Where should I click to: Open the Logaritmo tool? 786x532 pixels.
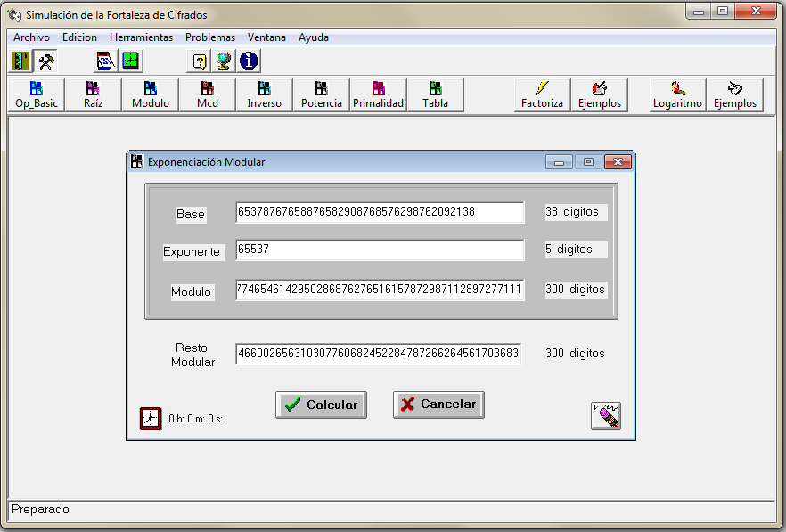(677, 95)
